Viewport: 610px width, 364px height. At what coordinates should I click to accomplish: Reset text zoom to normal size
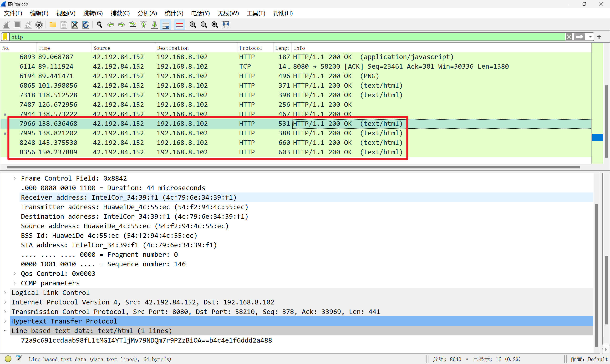[x=215, y=25]
